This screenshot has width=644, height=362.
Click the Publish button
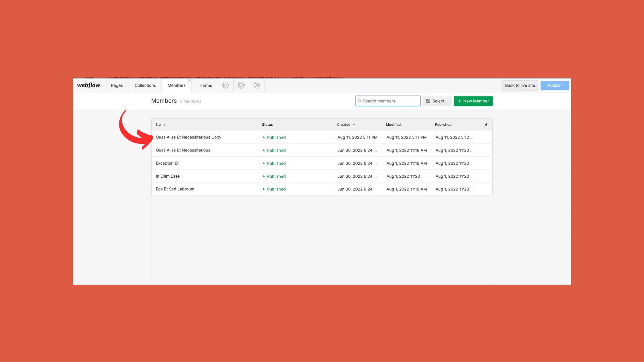[x=554, y=85]
